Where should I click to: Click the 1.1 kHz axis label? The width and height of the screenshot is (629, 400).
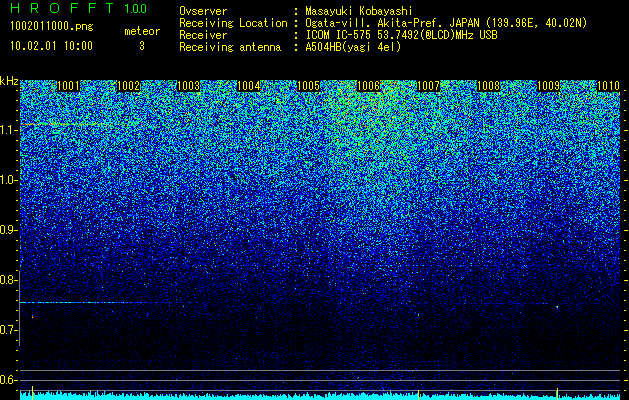(x=9, y=130)
